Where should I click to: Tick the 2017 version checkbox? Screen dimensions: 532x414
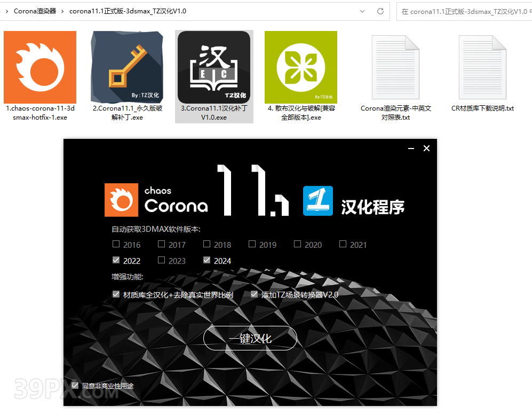[x=162, y=244]
